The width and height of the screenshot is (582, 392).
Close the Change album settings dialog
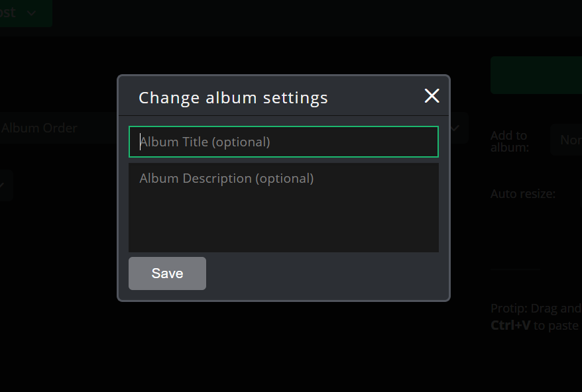(x=432, y=96)
